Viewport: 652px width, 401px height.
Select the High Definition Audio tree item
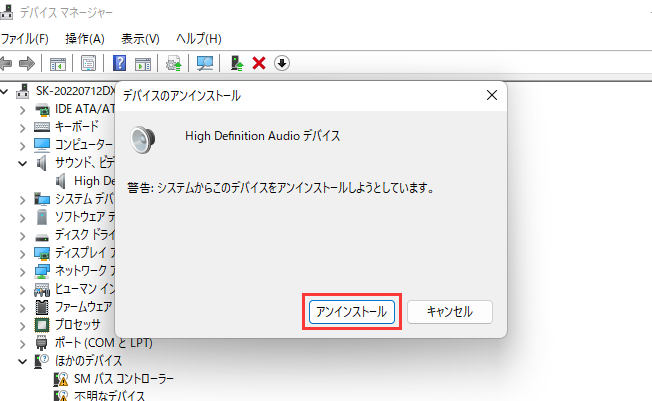coord(94,181)
